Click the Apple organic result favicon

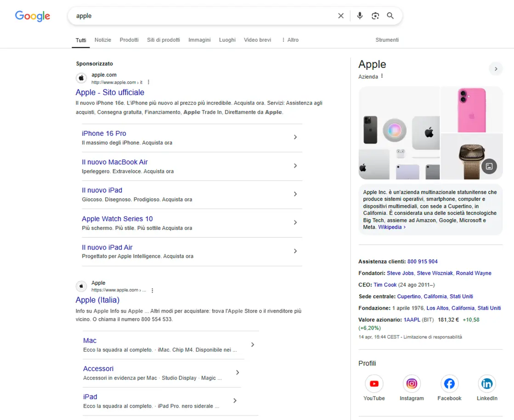81,286
